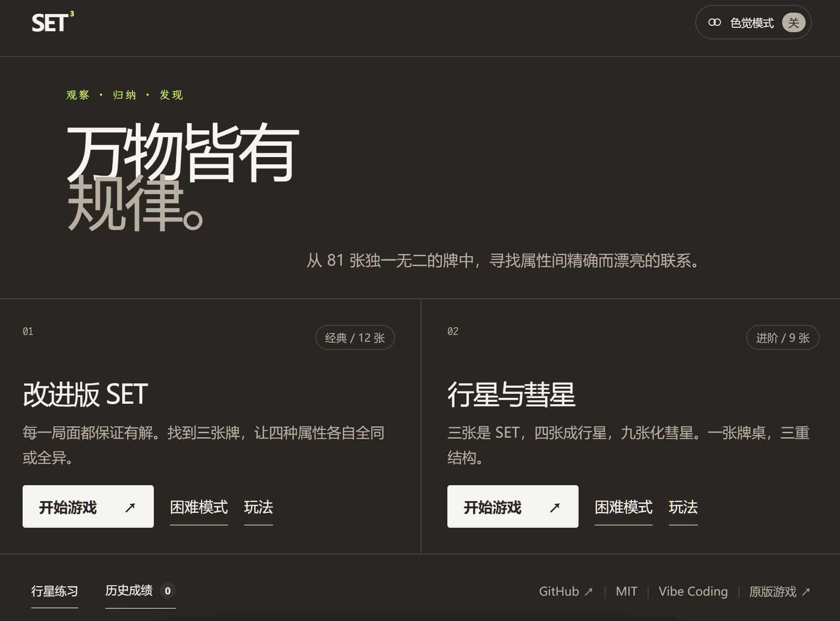Open 玩法 rules for 行星与彗星

tap(683, 507)
